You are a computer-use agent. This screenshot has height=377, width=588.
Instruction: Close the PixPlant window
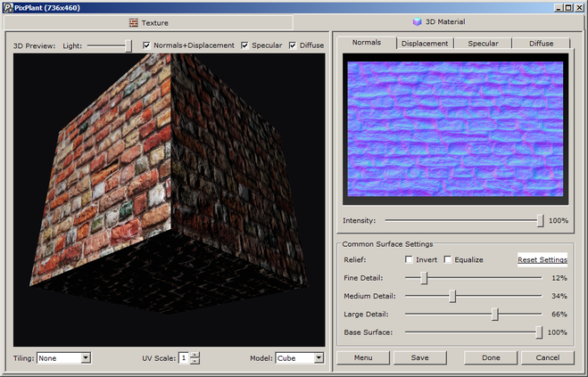pos(579,7)
